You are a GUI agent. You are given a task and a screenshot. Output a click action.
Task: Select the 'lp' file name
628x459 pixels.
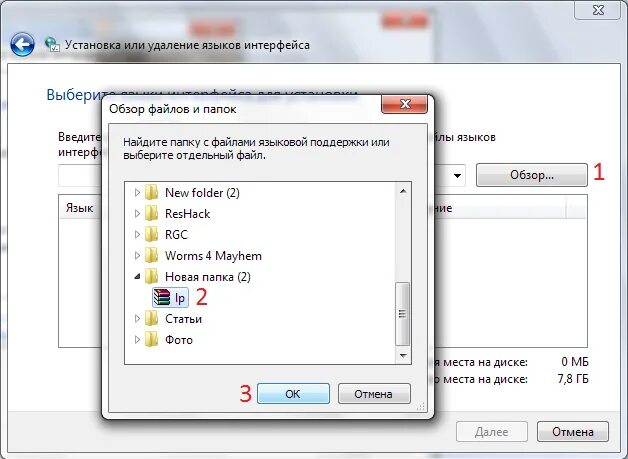[x=180, y=298]
